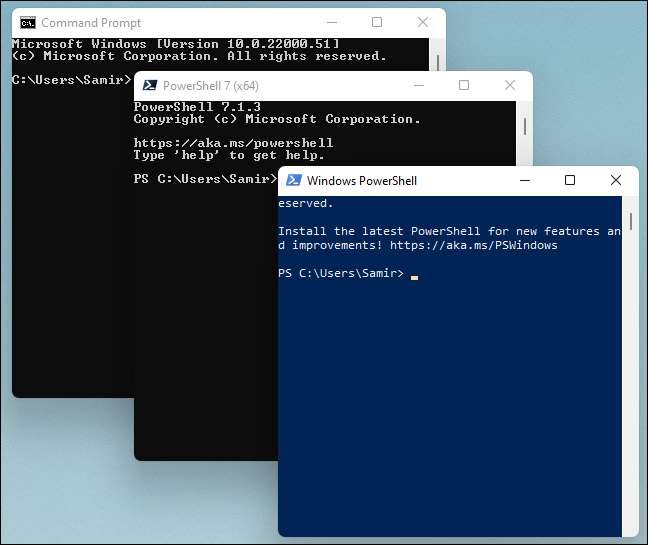
Task: Minimize the Command Prompt window
Action: tap(332, 22)
